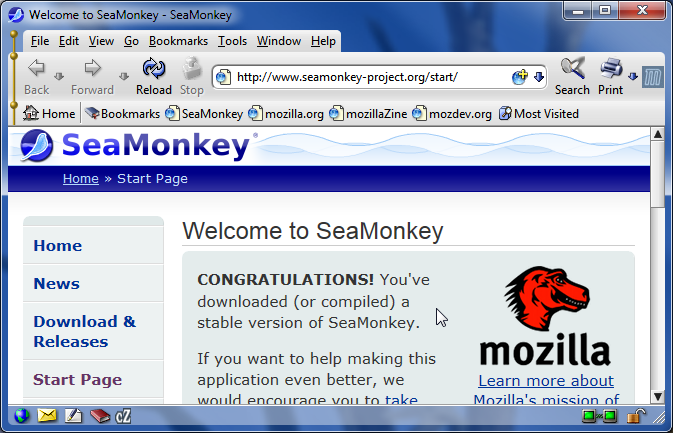This screenshot has width=673, height=433.
Task: Click the Mozilla throbber logo
Action: (653, 78)
